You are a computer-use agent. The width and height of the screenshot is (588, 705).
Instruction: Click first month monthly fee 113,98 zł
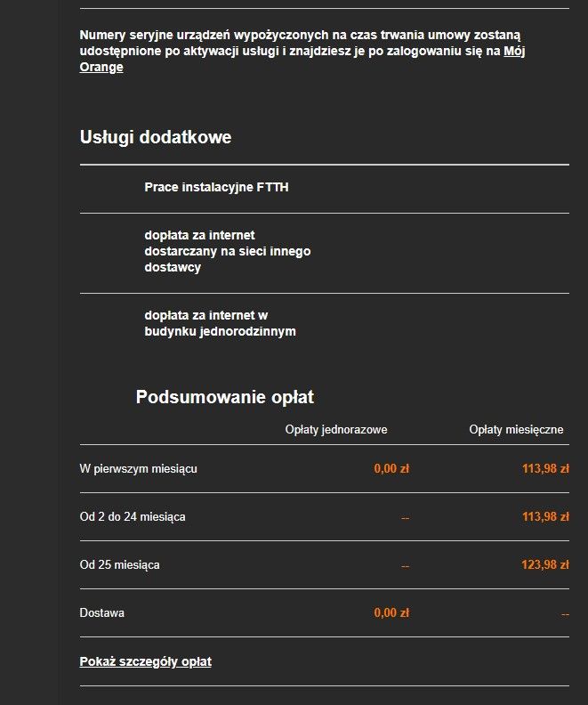pyautogui.click(x=545, y=469)
